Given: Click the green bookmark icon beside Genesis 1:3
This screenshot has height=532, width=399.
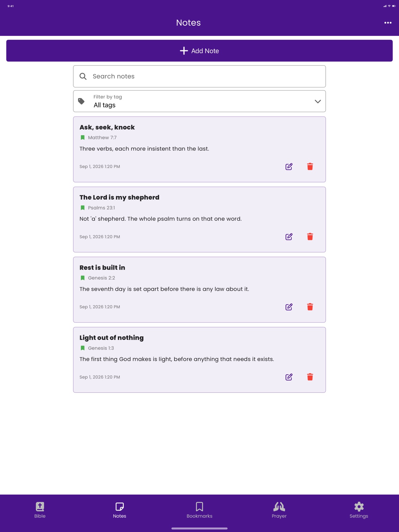Looking at the screenshot, I should tap(83, 348).
